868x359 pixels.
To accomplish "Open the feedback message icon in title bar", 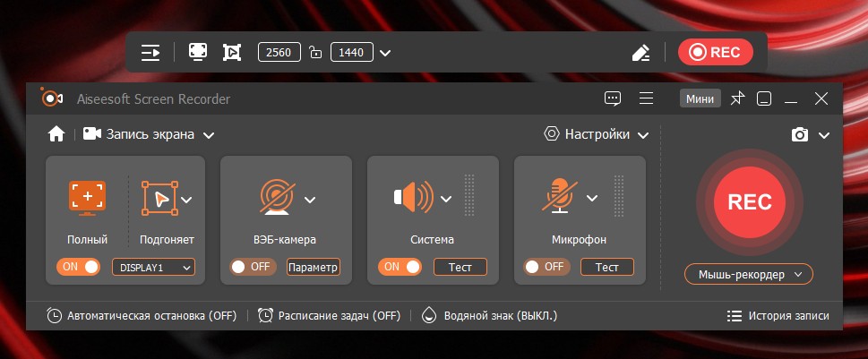I will (612, 99).
